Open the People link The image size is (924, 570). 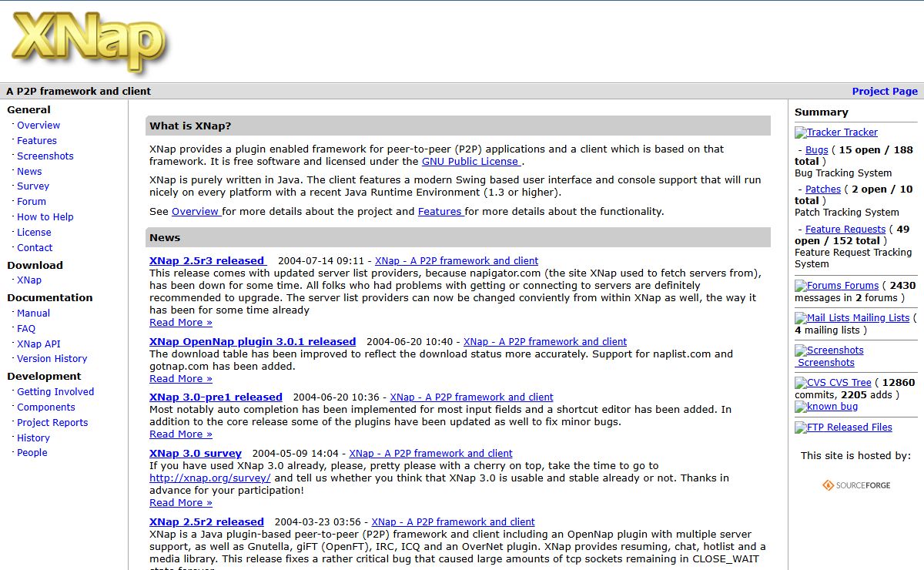[32, 453]
